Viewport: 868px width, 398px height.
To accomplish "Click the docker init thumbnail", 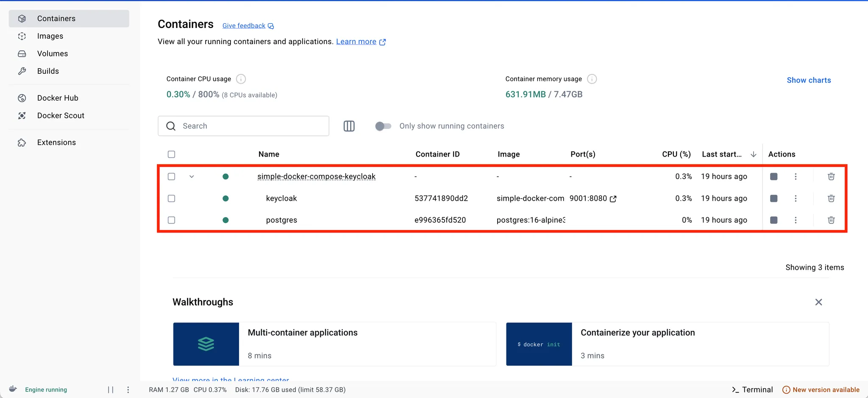I will (539, 344).
